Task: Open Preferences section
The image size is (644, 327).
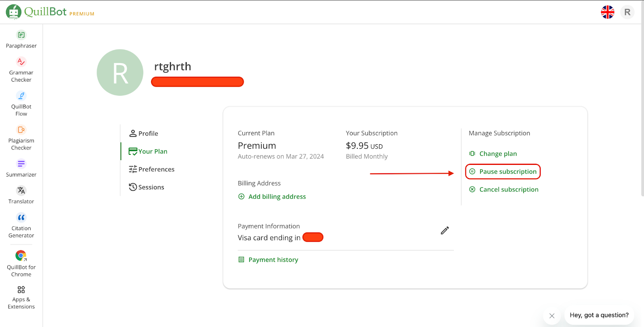Action: point(152,169)
